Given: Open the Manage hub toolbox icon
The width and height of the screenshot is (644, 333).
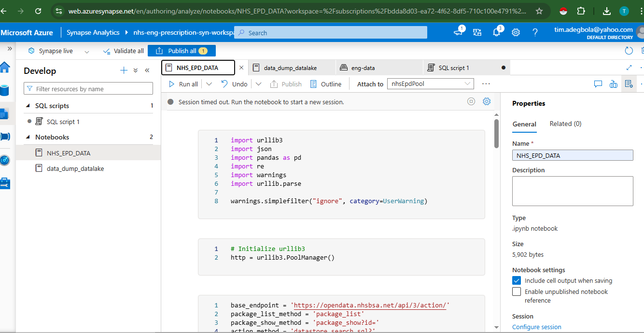Looking at the screenshot, I should [4, 183].
